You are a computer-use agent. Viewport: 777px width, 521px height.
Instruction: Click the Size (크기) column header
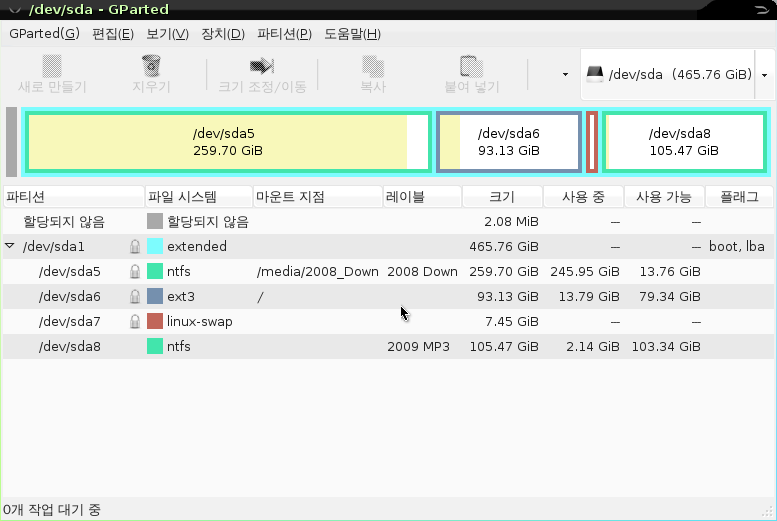pyautogui.click(x=502, y=197)
